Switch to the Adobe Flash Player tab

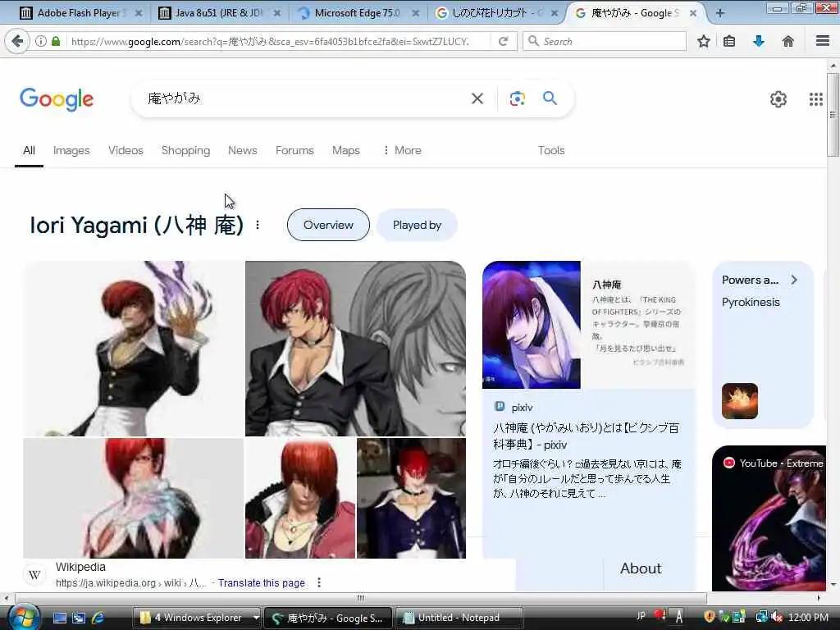tap(78, 13)
